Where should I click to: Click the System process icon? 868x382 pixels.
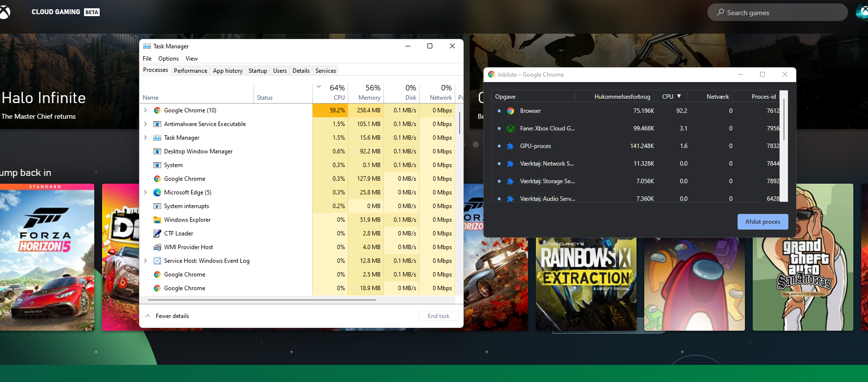click(157, 165)
